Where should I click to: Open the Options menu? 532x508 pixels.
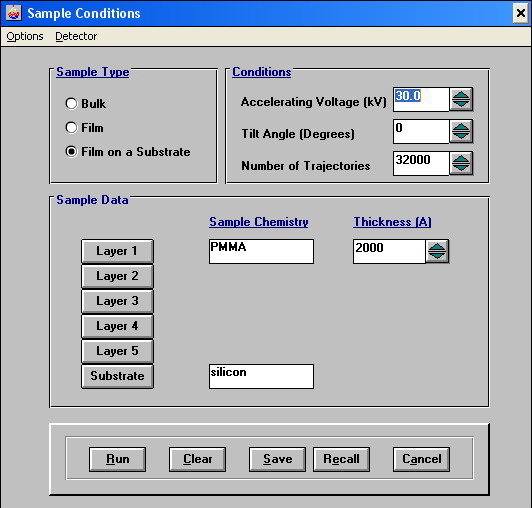click(25, 36)
